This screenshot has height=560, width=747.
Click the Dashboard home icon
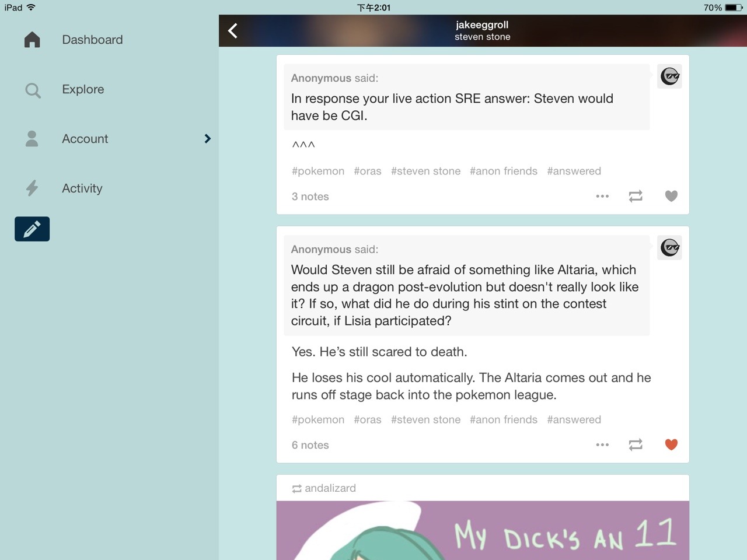32,40
